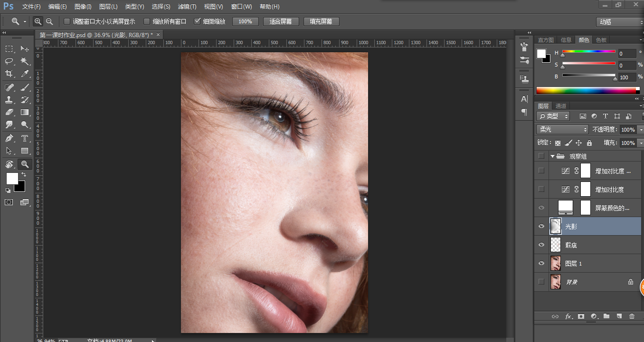This screenshot has width=644, height=342.
Task: Select the Horizontal Type tool
Action: click(x=25, y=138)
